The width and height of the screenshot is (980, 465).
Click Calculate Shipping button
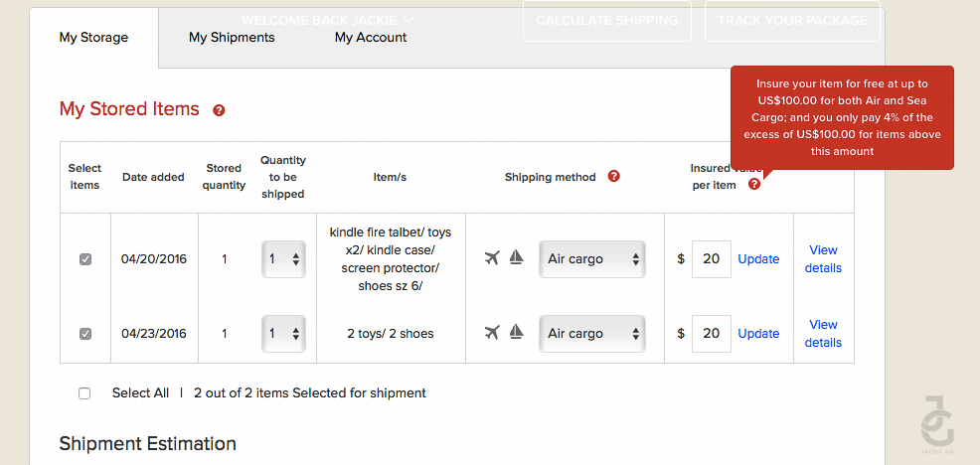click(x=607, y=21)
